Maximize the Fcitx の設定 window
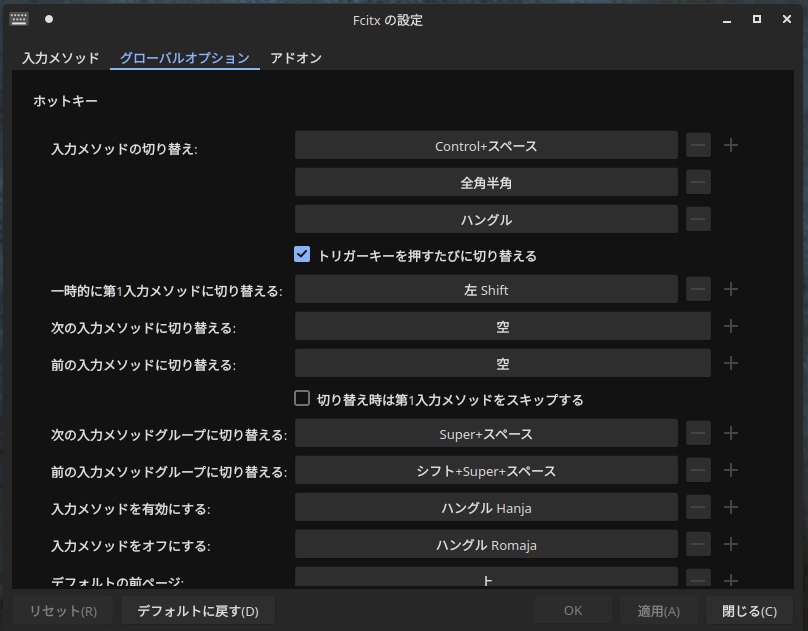808x631 pixels. coord(756,20)
